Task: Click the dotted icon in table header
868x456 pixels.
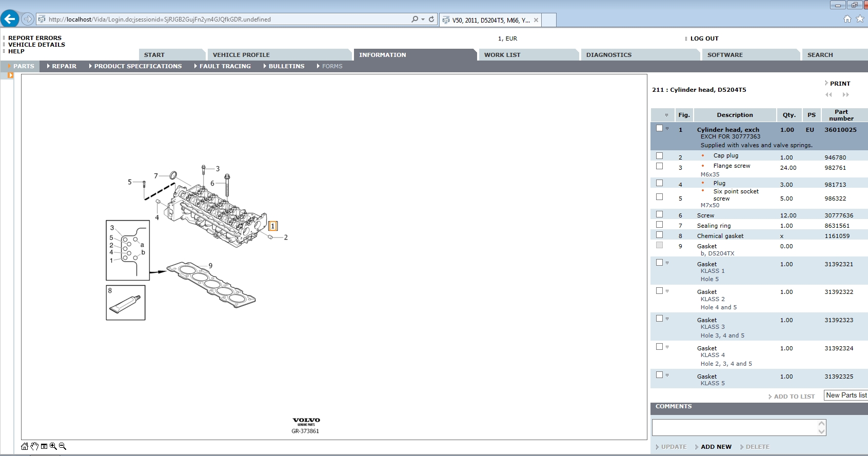Action: [666, 115]
